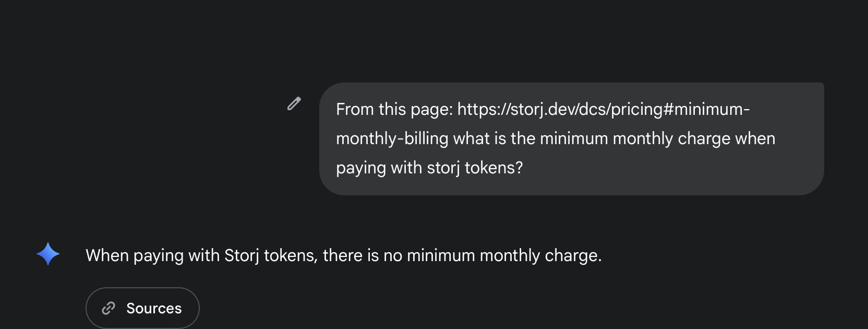Screen dimensions: 868x329
Task: Click the edit pencil icon beside the prompt
Action: 294,103
